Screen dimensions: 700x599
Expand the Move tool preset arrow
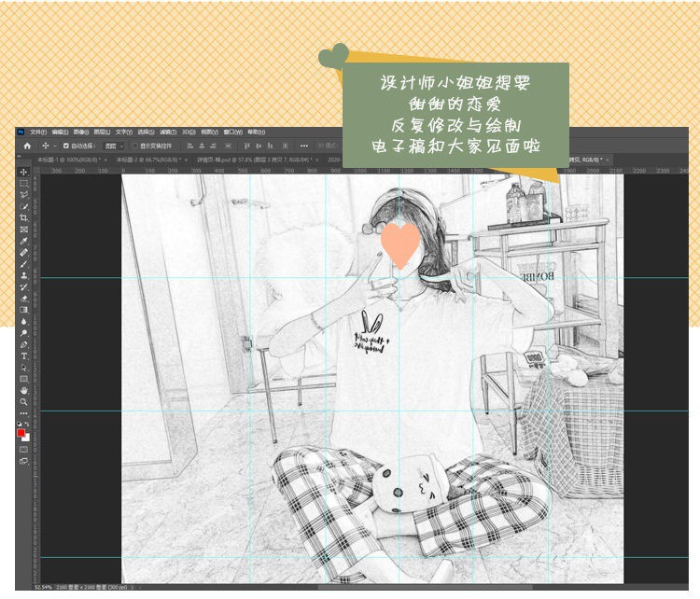pyautogui.click(x=55, y=146)
